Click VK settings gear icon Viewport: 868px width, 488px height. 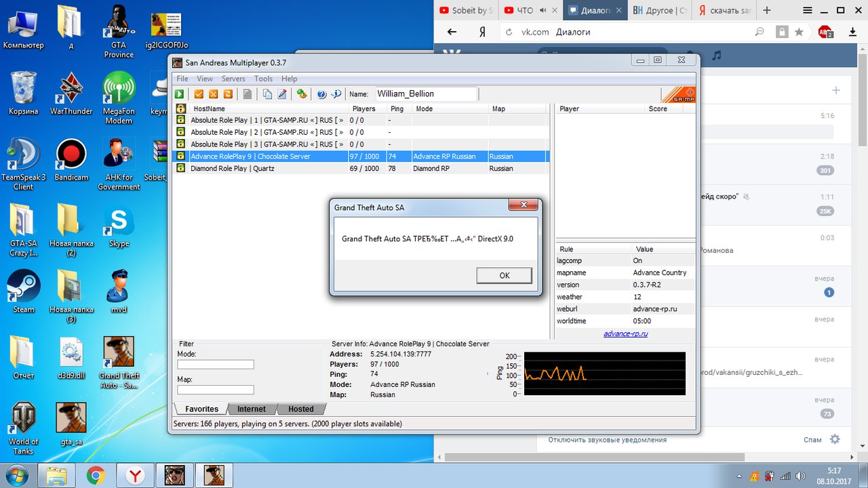(x=835, y=439)
